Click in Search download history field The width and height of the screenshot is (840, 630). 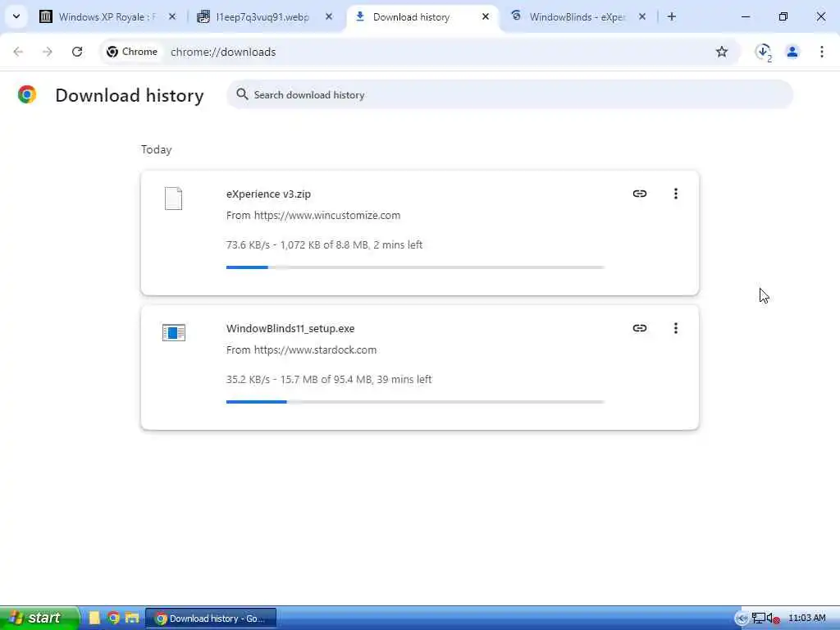[509, 95]
